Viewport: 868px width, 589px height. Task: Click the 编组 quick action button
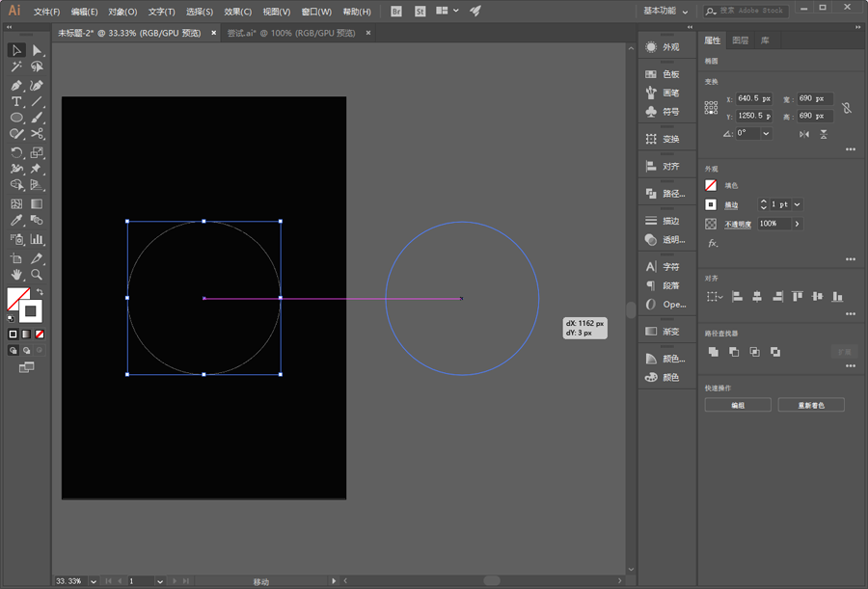[x=738, y=405]
